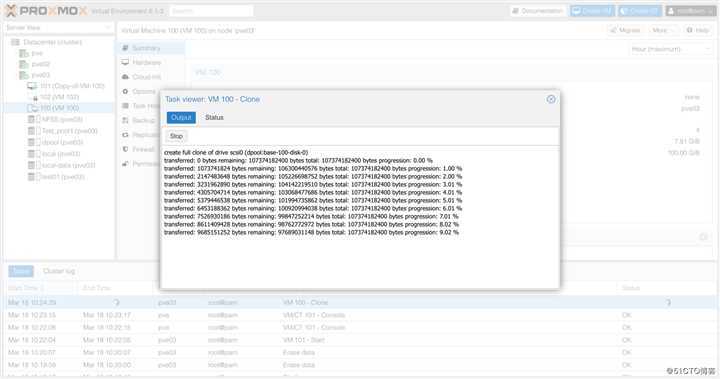Open the root@pam user menu
Viewport: 720px width, 379px height.
[x=691, y=11]
